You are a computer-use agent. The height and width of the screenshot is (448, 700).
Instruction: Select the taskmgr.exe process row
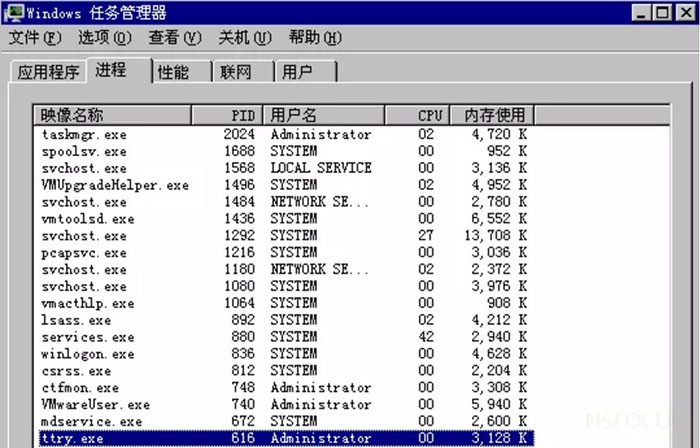(284, 134)
